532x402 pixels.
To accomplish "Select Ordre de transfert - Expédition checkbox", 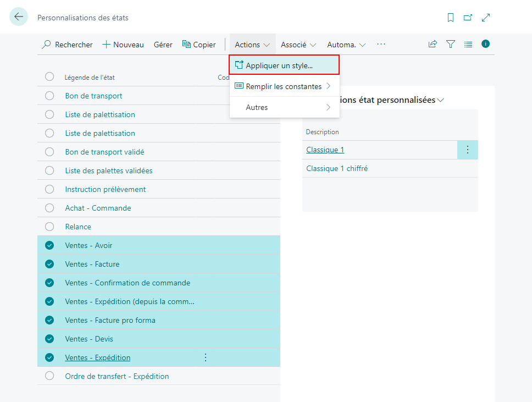I will 49,376.
